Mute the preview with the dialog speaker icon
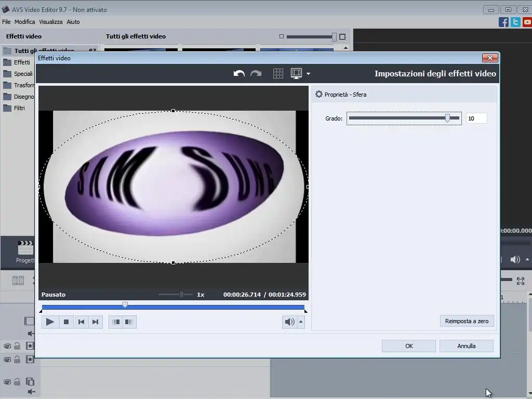Screen dimensions: 532x399 click(x=289, y=322)
